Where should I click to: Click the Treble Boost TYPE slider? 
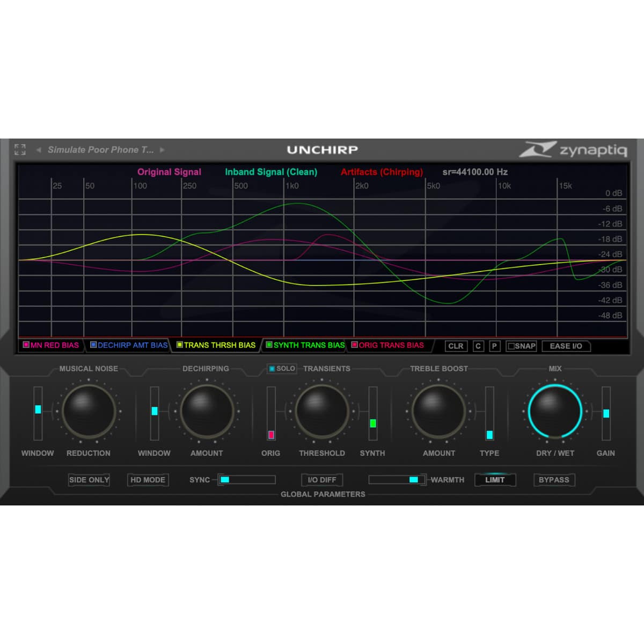coord(489,414)
